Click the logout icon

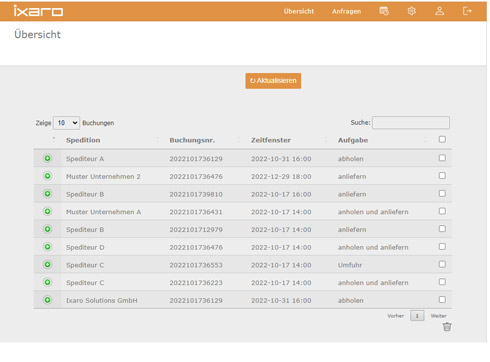tap(467, 11)
